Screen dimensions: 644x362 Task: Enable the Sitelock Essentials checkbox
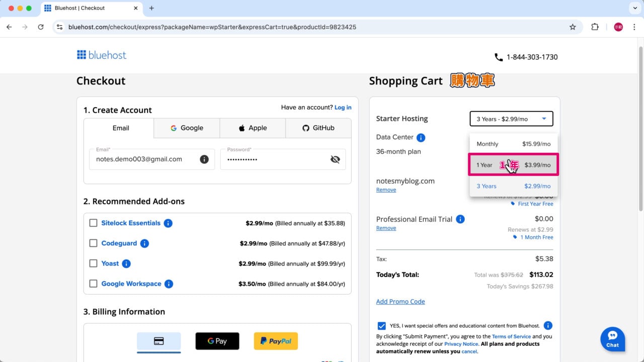(93, 223)
